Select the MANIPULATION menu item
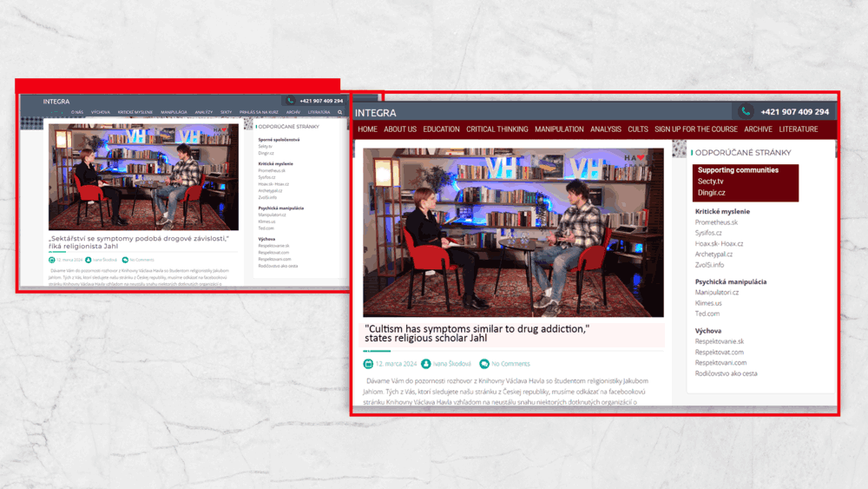The width and height of the screenshot is (868, 489). (x=559, y=129)
